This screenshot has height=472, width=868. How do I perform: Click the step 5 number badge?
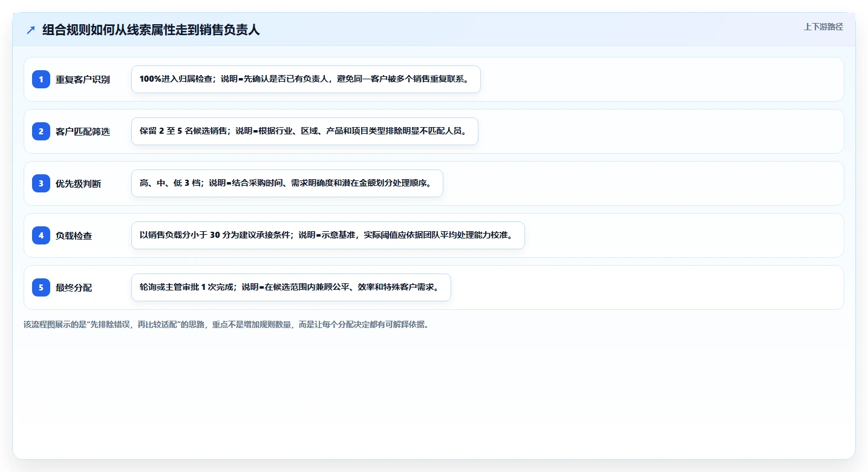click(41, 287)
